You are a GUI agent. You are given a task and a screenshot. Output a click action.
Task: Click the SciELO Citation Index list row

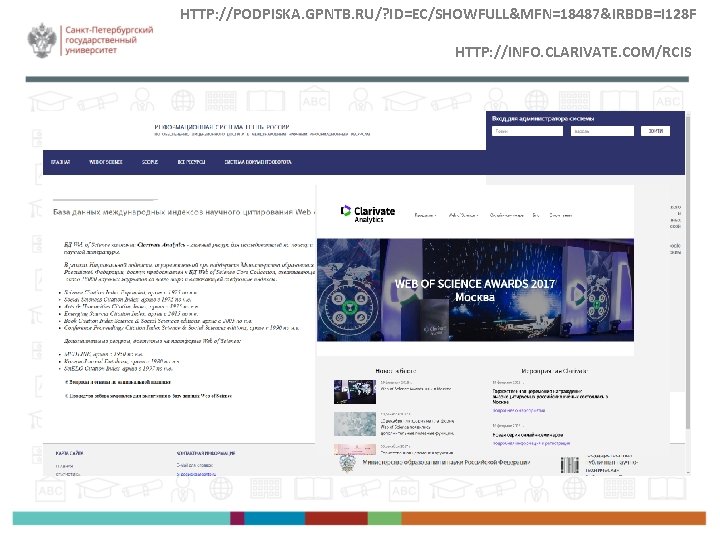118,368
